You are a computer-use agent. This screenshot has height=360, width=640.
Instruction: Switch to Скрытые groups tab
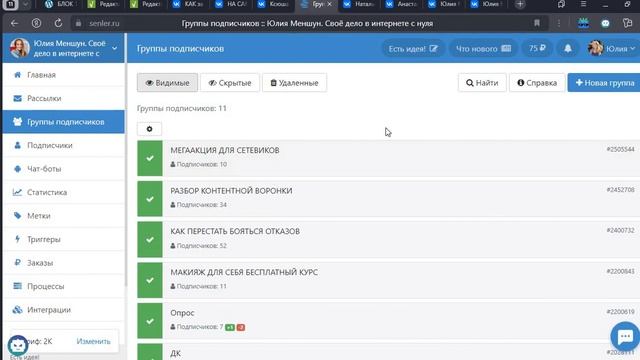pyautogui.click(x=230, y=83)
